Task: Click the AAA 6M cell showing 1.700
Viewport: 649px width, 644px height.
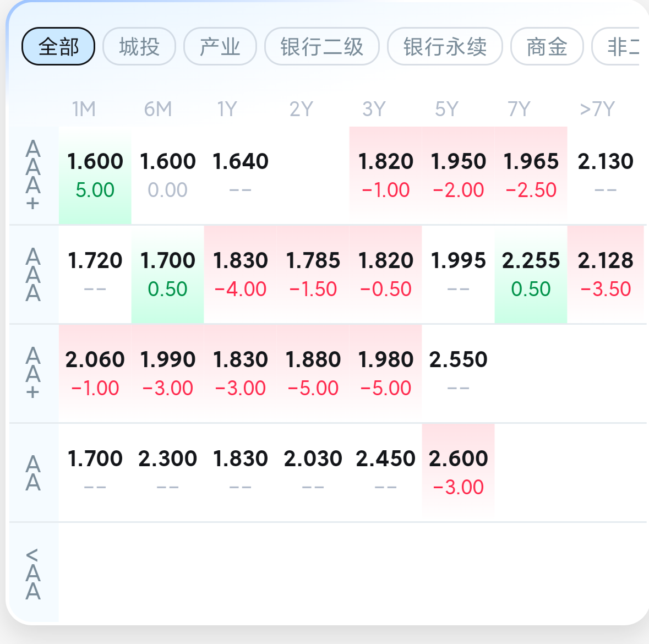Action: [x=168, y=275]
